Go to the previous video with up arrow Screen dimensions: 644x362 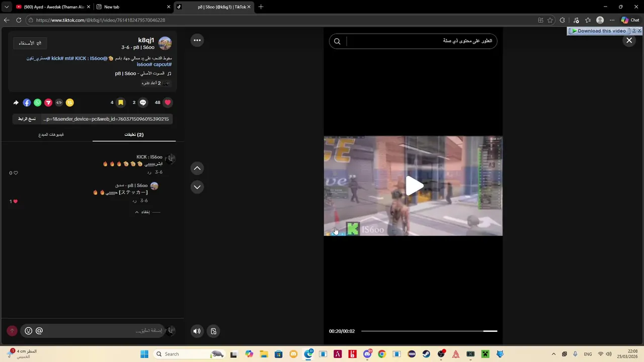click(x=197, y=168)
